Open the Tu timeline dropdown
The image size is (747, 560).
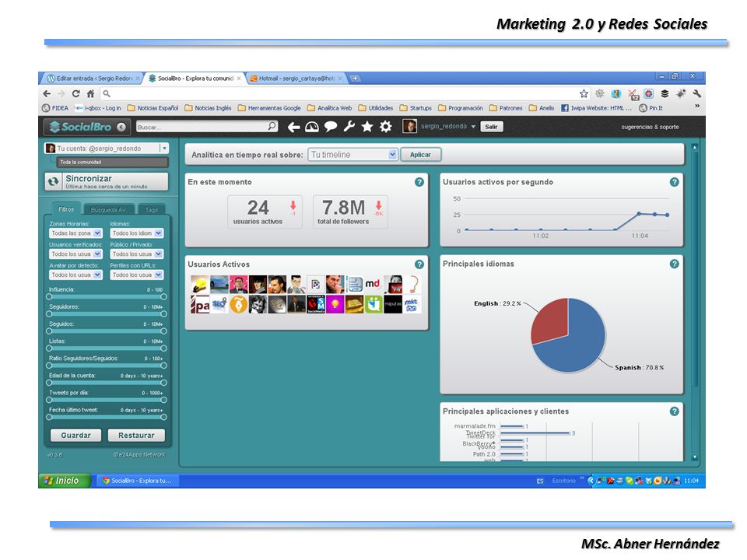[x=352, y=154]
